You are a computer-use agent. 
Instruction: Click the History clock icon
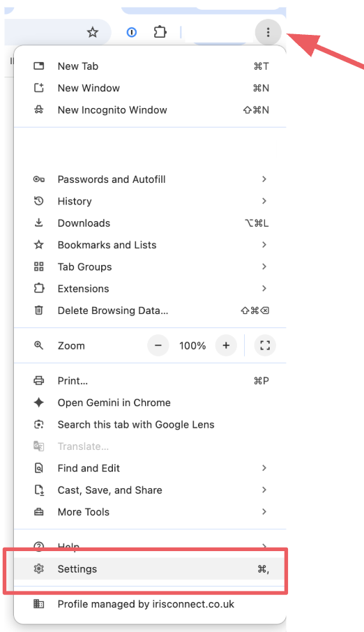(38, 201)
